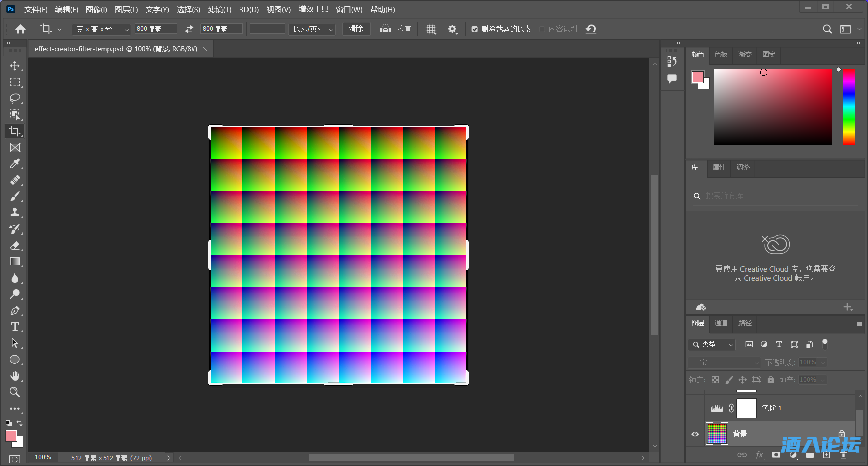Click the swap width and height icon

pyautogui.click(x=189, y=29)
